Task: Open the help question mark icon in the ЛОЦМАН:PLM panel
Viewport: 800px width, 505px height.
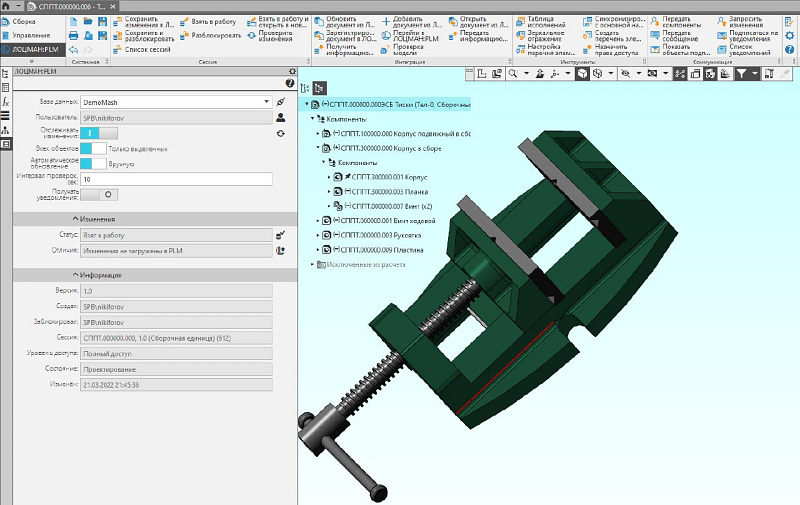Action: (x=290, y=84)
